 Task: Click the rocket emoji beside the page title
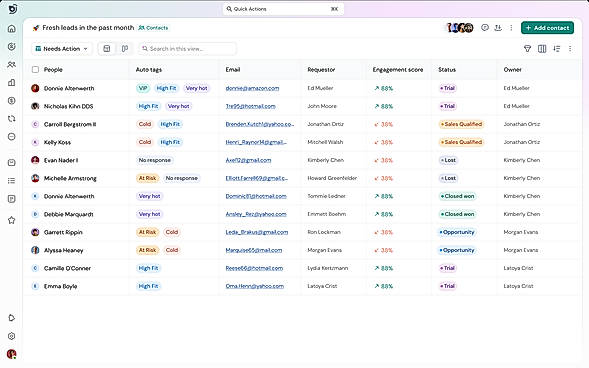coord(36,28)
